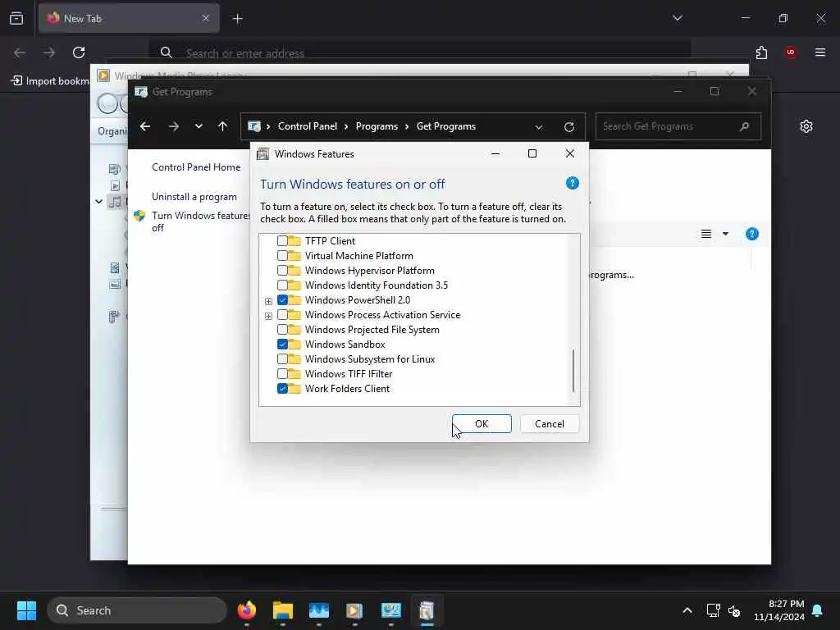Open the network status tray icon
This screenshot has height=630, width=840.
coord(713,610)
